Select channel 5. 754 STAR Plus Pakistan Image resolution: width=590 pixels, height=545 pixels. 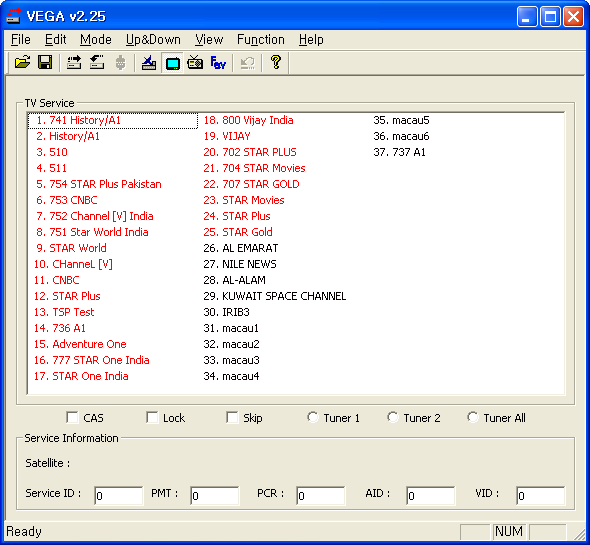pos(99,184)
